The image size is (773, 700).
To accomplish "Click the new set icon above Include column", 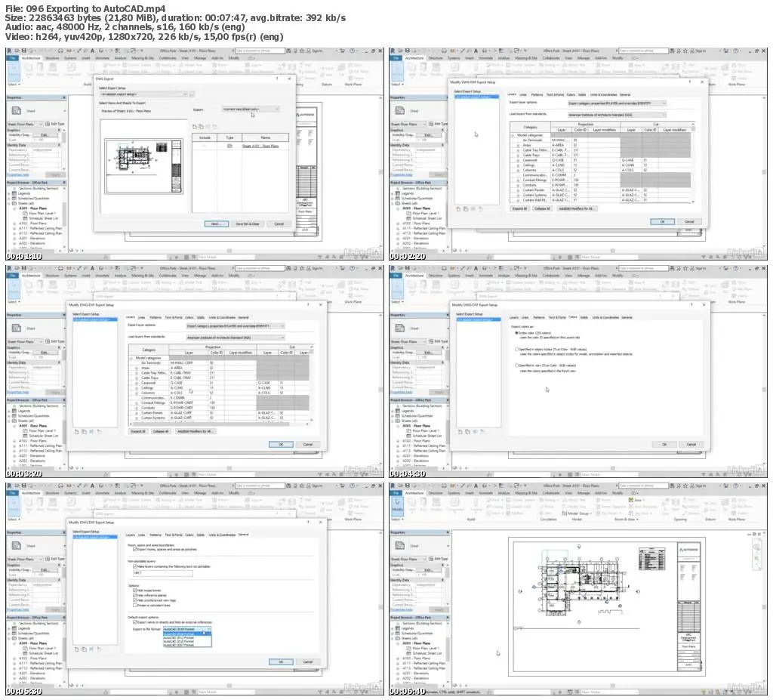I will (195, 127).
